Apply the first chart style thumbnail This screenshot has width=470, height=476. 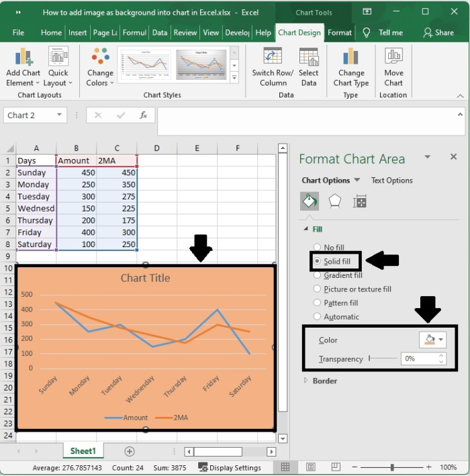point(146,64)
